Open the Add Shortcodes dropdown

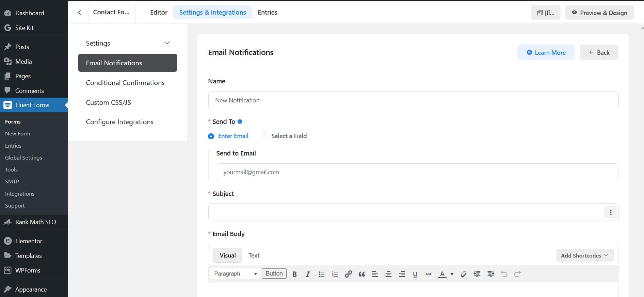585,255
